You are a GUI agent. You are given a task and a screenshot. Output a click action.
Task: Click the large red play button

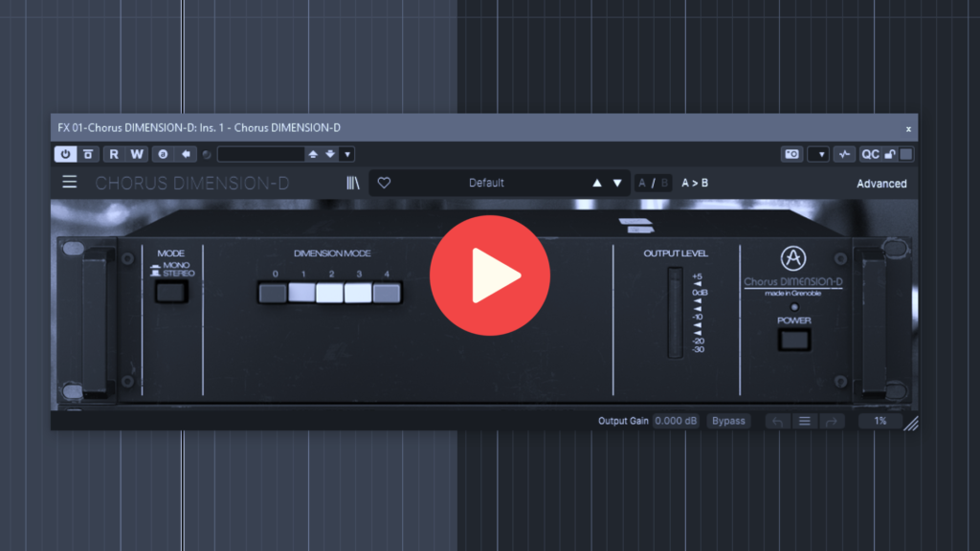(x=489, y=275)
